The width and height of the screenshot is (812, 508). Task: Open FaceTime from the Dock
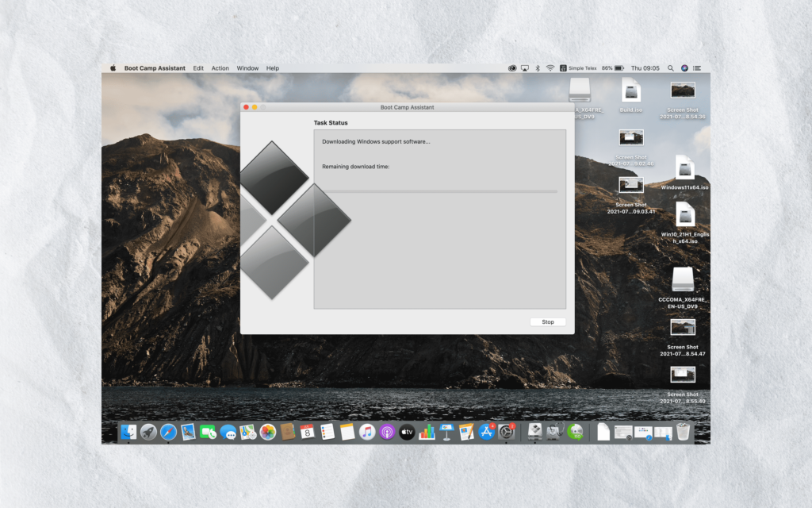(x=209, y=432)
